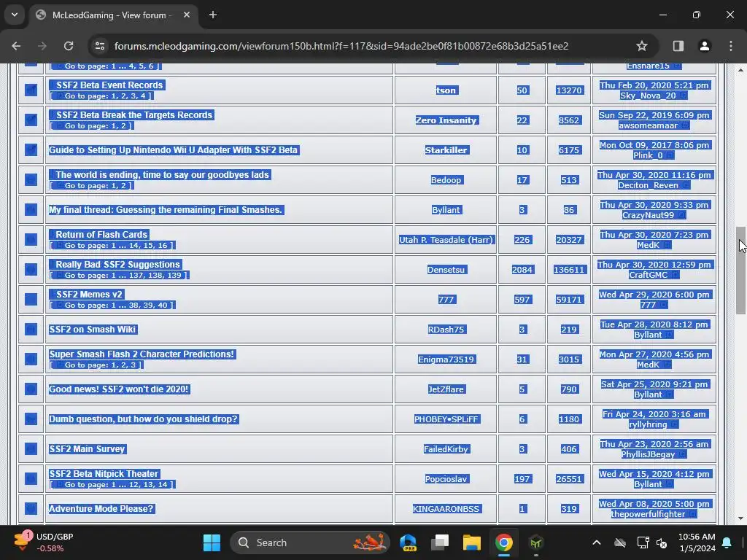Click the address bar URL field
747x560 pixels.
[341, 46]
